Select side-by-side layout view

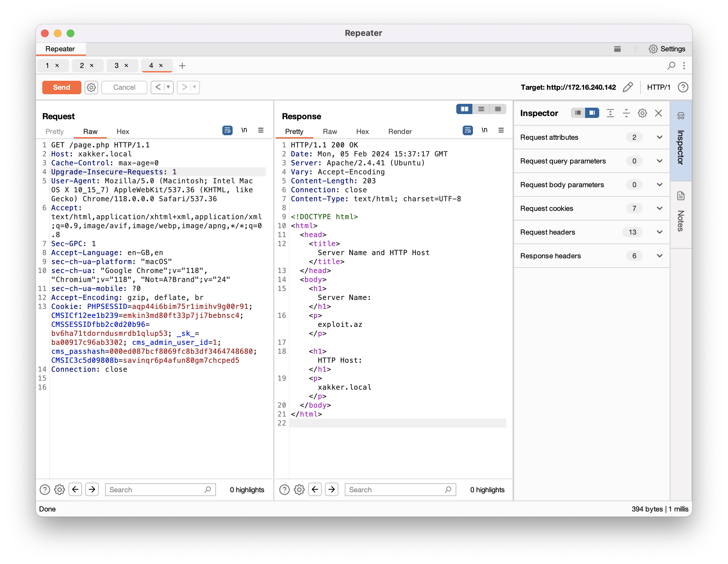[465, 109]
